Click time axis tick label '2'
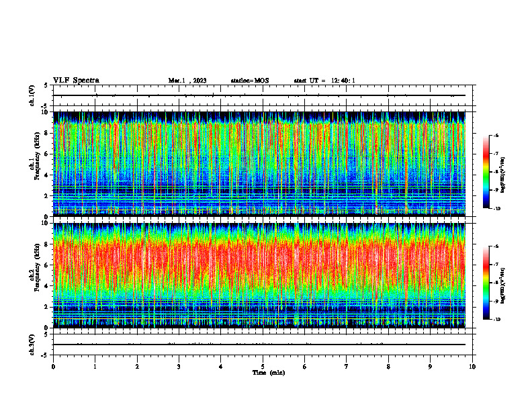 pos(137,367)
